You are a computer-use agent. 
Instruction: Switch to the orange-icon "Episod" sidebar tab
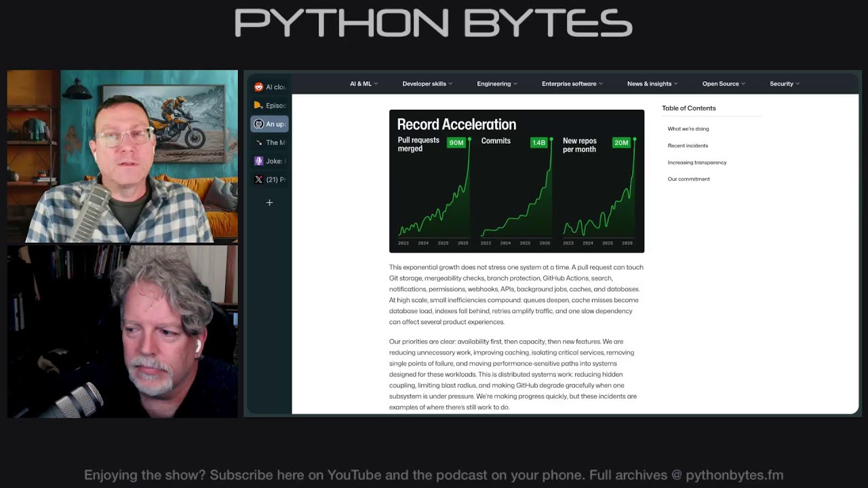(x=270, y=105)
